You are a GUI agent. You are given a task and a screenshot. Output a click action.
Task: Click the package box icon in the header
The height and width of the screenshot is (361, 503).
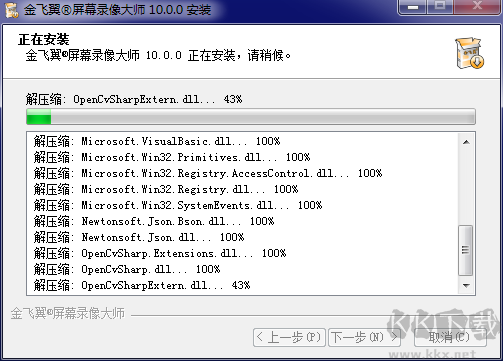click(470, 53)
